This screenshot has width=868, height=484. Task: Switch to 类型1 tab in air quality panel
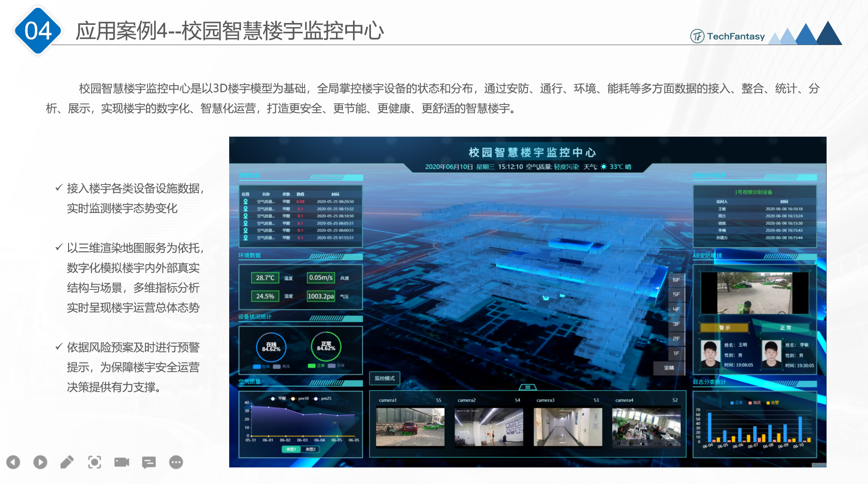[x=291, y=449]
